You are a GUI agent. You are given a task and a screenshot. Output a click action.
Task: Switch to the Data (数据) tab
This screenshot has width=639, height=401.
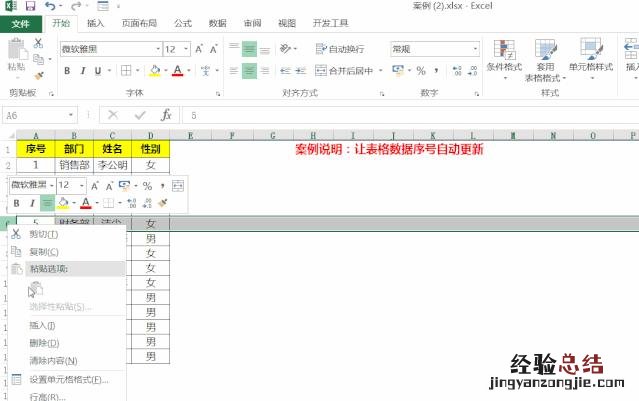point(217,23)
